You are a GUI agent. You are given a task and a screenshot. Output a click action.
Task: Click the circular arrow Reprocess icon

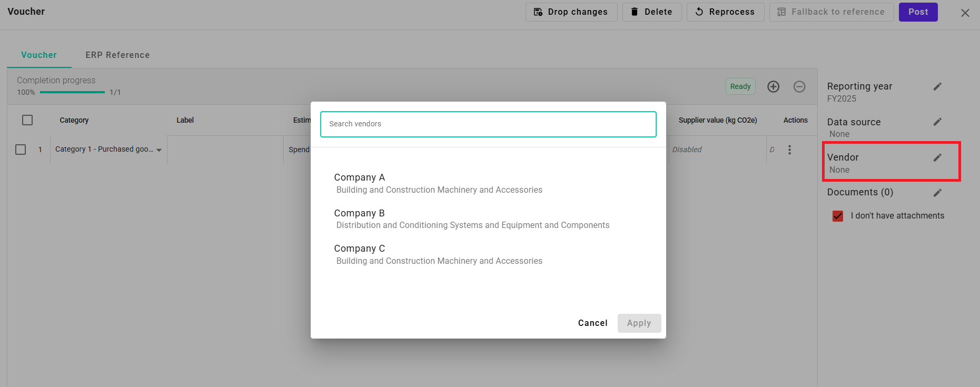click(x=699, y=12)
